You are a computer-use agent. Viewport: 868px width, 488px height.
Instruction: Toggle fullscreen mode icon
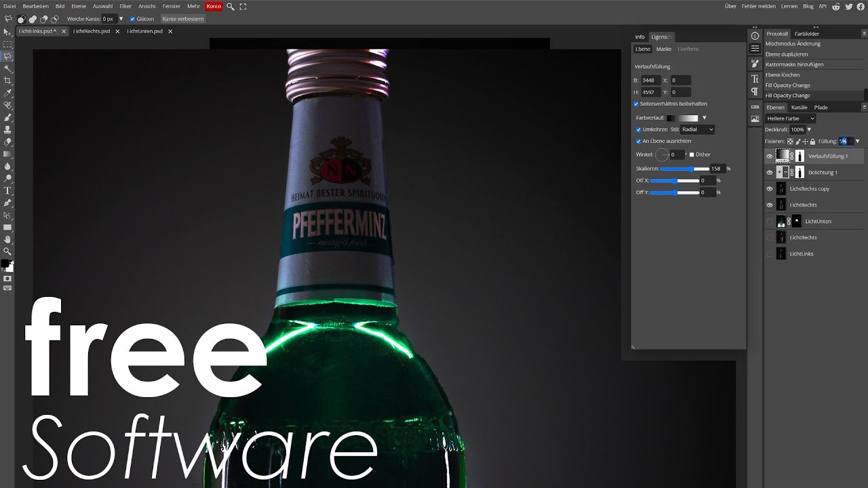coord(243,6)
